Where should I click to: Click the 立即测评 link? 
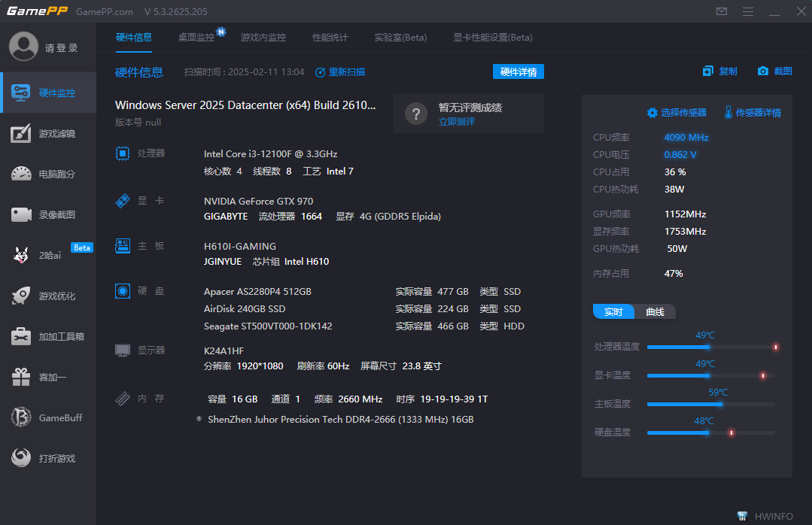click(457, 122)
